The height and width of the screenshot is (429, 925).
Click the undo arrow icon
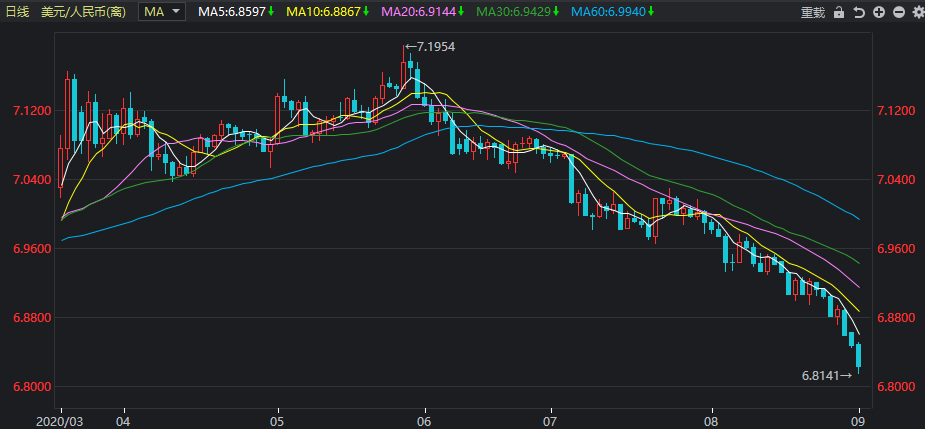pos(859,12)
